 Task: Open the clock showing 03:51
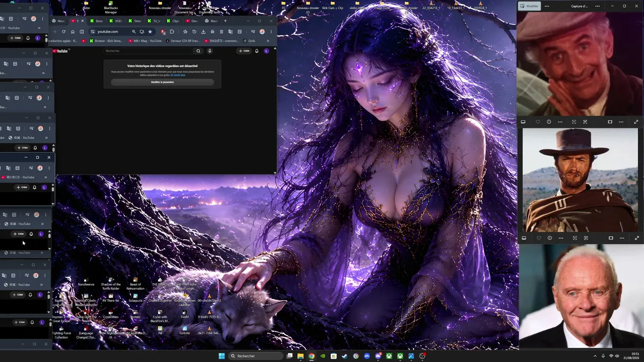(x=631, y=356)
